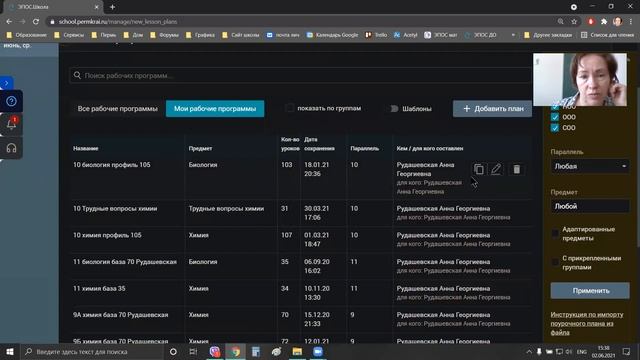Open notification center on taskbar

pyautogui.click(x=627, y=351)
